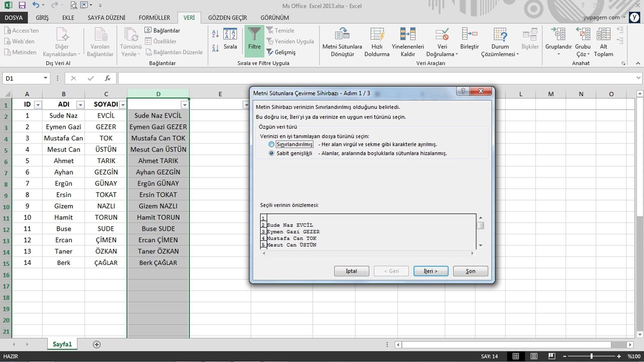This screenshot has height=362, width=644.
Task: Open the GÖZDEN GEÇİR tab
Action: 227,18
